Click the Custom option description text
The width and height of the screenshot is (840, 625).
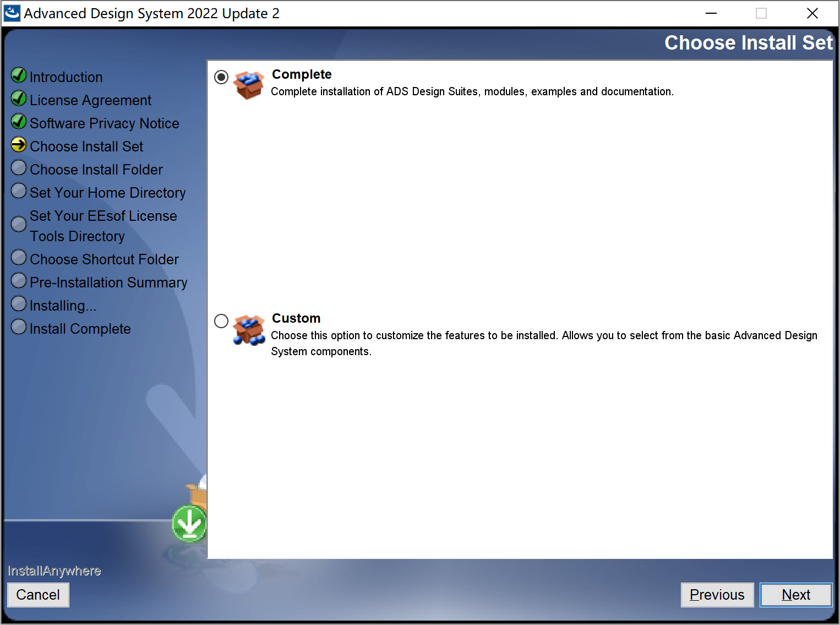pos(544,344)
